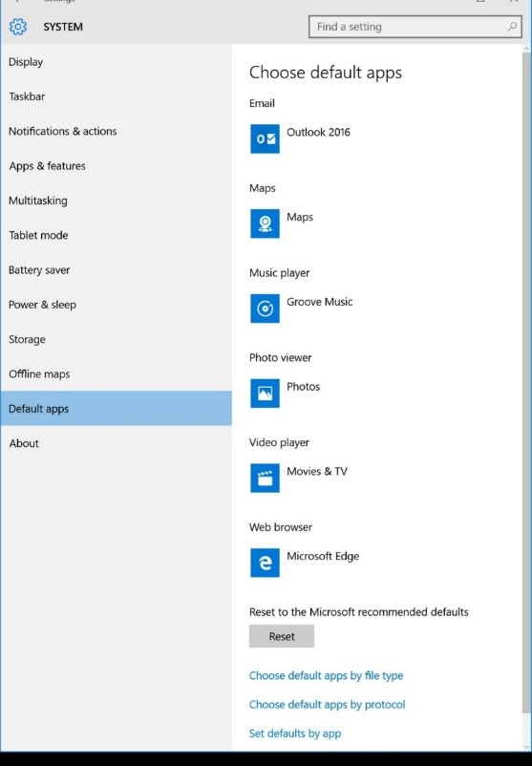Select Default apps in sidebar
The image size is (532, 766).
[117, 409]
